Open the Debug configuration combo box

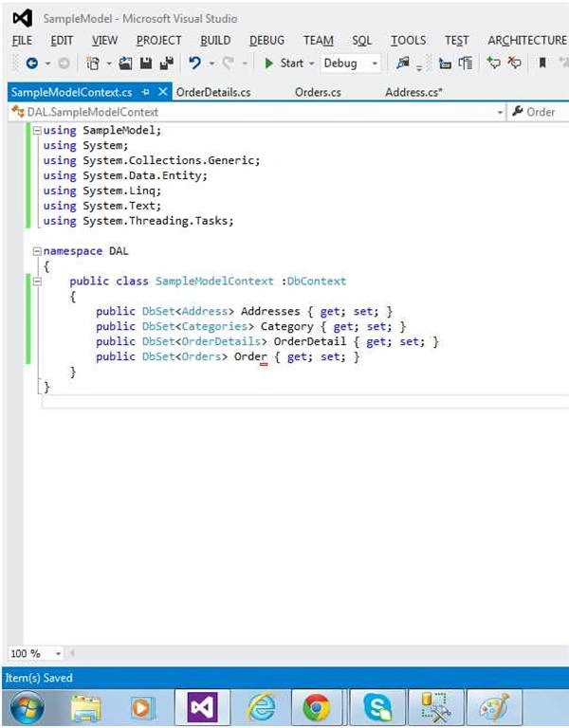[350, 64]
